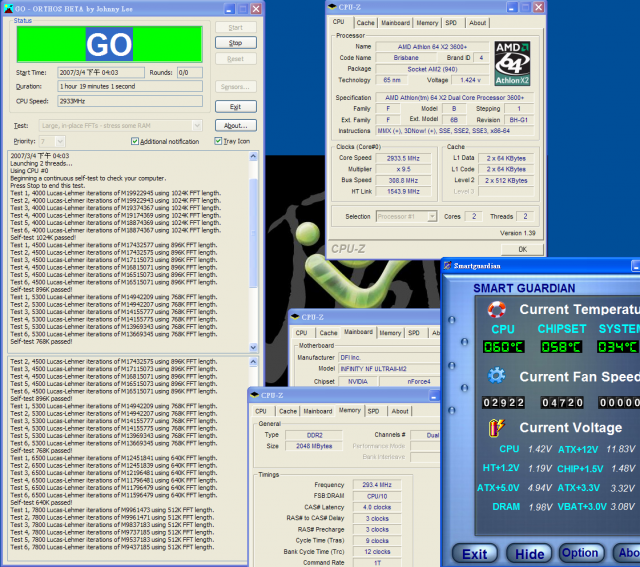Click memory Size 2048 MBytes value
Screen dimensions: 640x567
point(314,446)
